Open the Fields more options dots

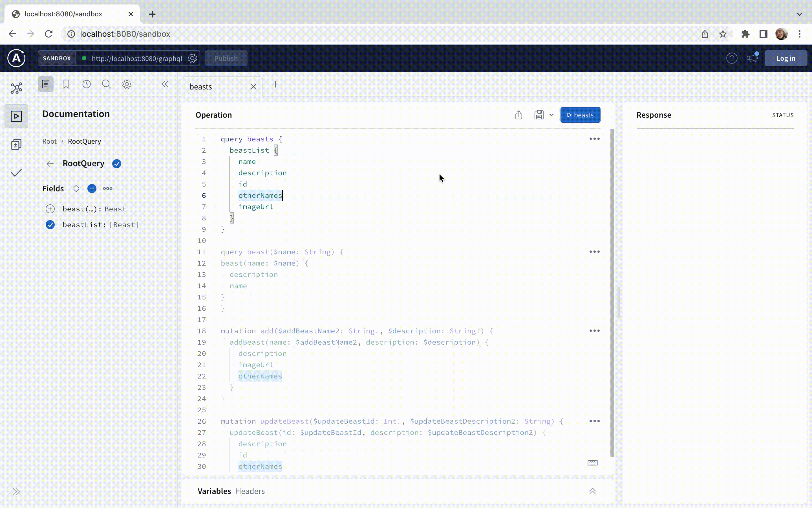(108, 189)
